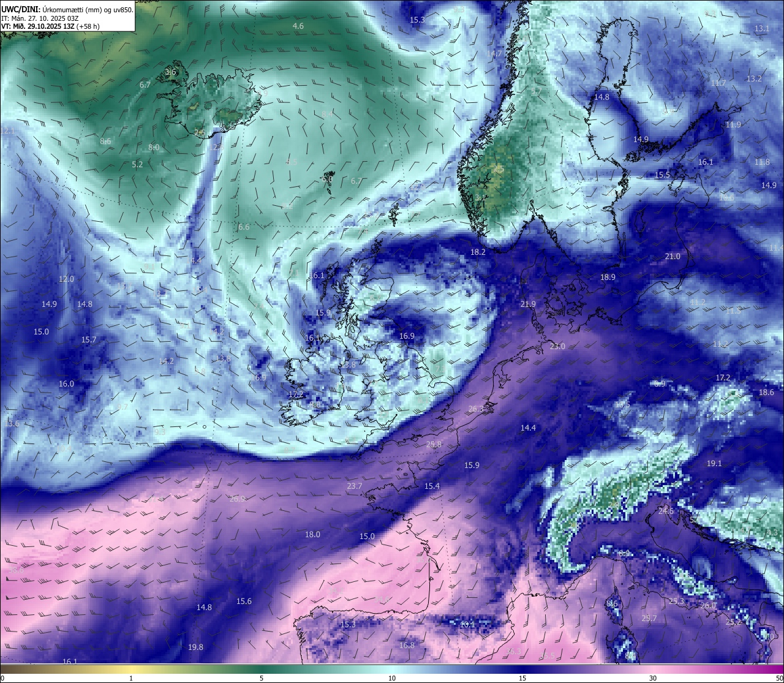Click the map value '11.9'
784x683 pixels.
(x=733, y=125)
